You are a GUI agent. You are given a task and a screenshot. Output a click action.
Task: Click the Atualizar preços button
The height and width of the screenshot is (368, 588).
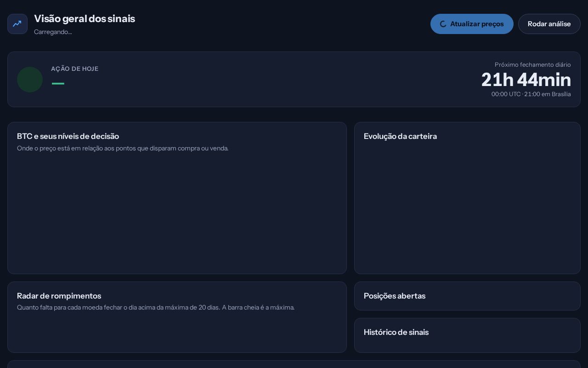[x=472, y=24]
